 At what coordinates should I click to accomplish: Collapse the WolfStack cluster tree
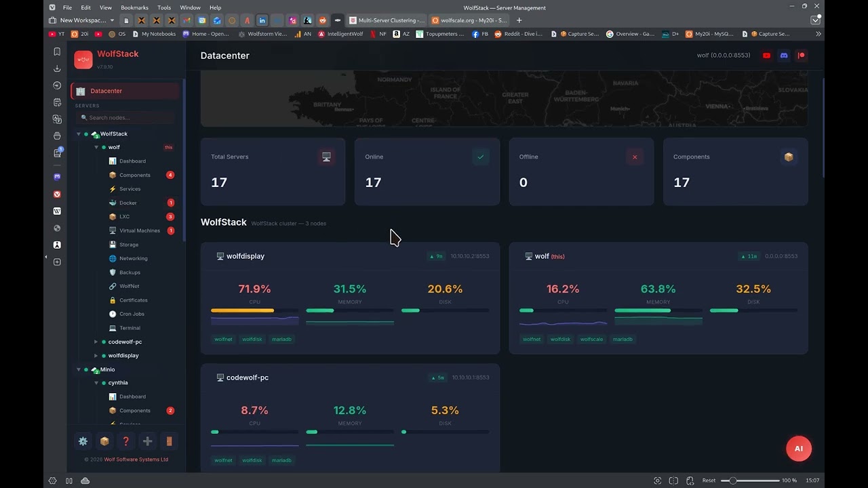(x=79, y=134)
